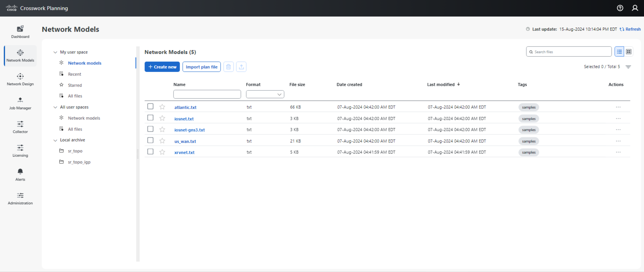The height and width of the screenshot is (272, 644).
Task: Click the filter icon near Total 5
Action: click(x=628, y=67)
